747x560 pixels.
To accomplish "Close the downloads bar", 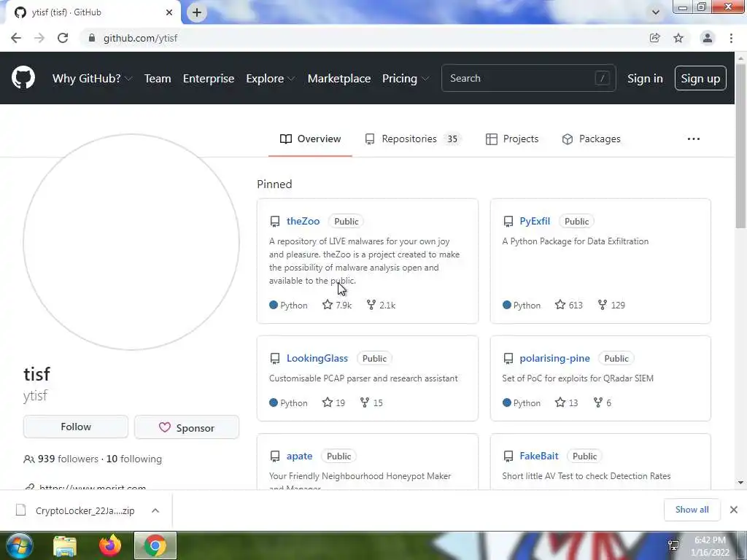I will point(734,510).
